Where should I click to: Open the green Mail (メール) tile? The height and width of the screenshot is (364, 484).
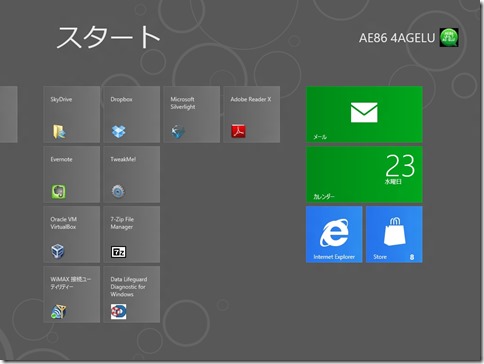(364, 114)
